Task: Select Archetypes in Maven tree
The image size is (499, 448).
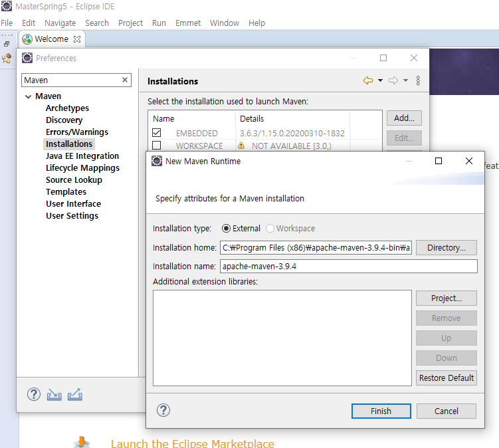Action: coord(67,108)
